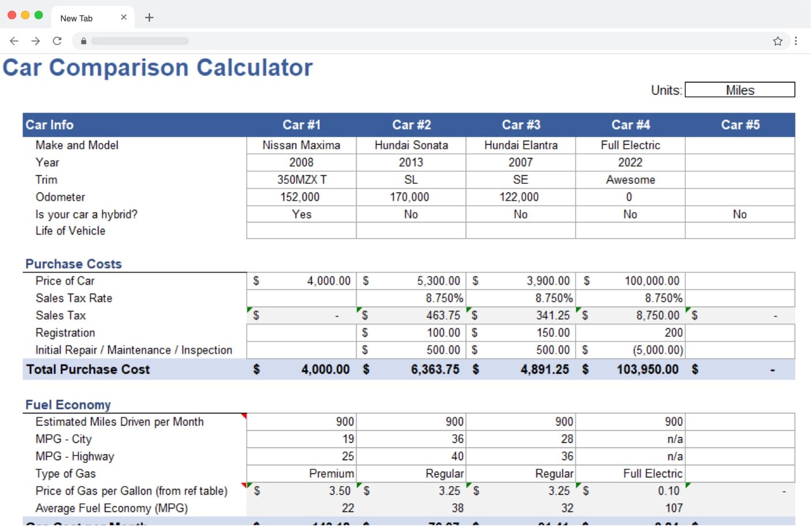Click Car #1 Type of Gas 'Premium'

[301, 473]
